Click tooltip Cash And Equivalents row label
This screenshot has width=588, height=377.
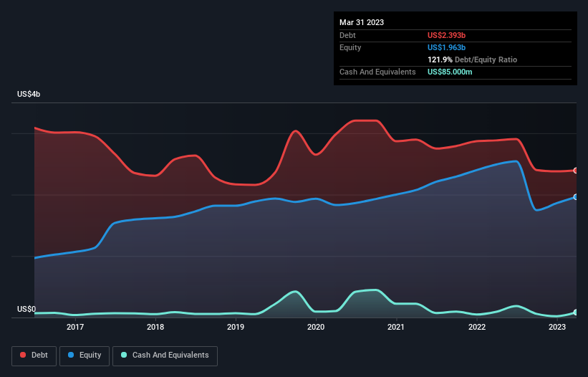click(377, 72)
